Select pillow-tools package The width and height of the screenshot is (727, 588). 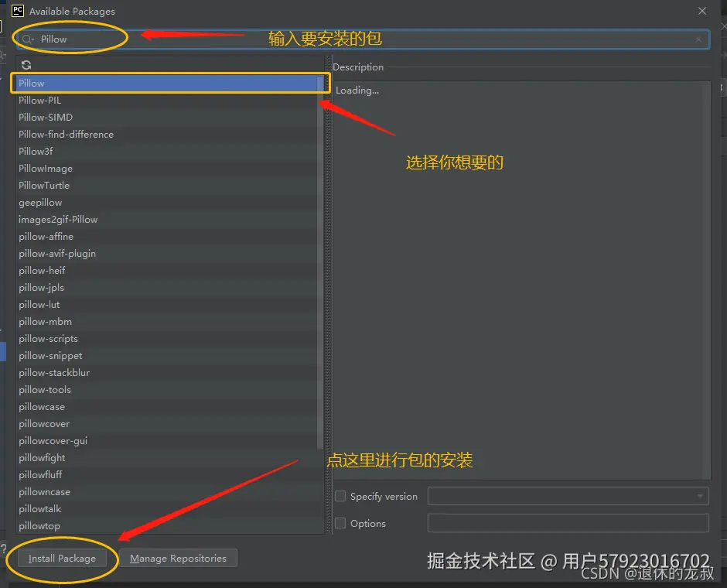(x=167, y=389)
